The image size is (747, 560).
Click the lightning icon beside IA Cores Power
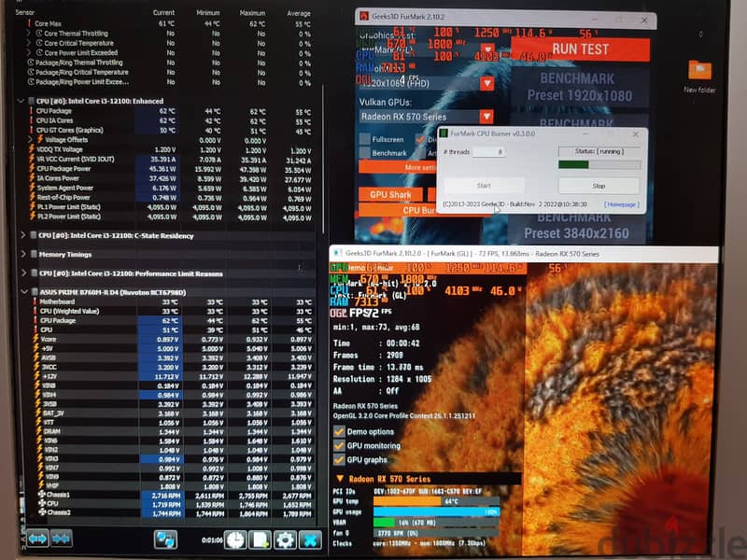point(32,178)
